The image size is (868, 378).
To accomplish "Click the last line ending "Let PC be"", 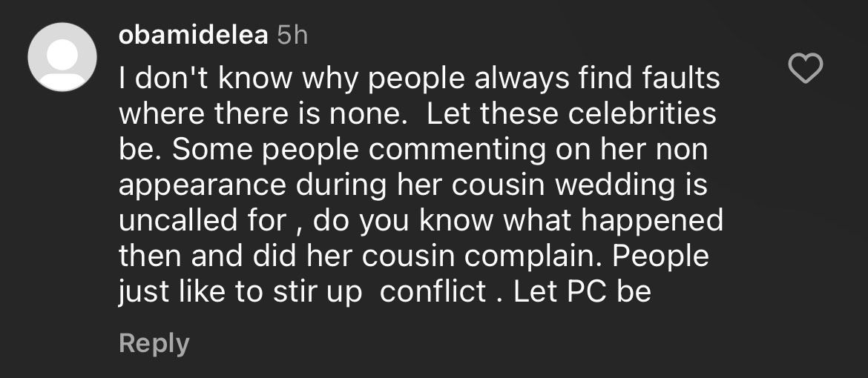I will (384, 291).
